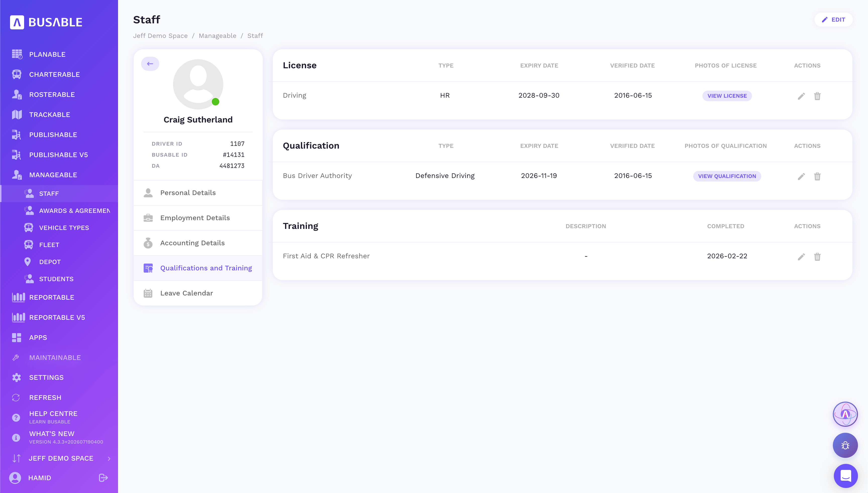
Task: Click the View Qualification button
Action: (727, 176)
